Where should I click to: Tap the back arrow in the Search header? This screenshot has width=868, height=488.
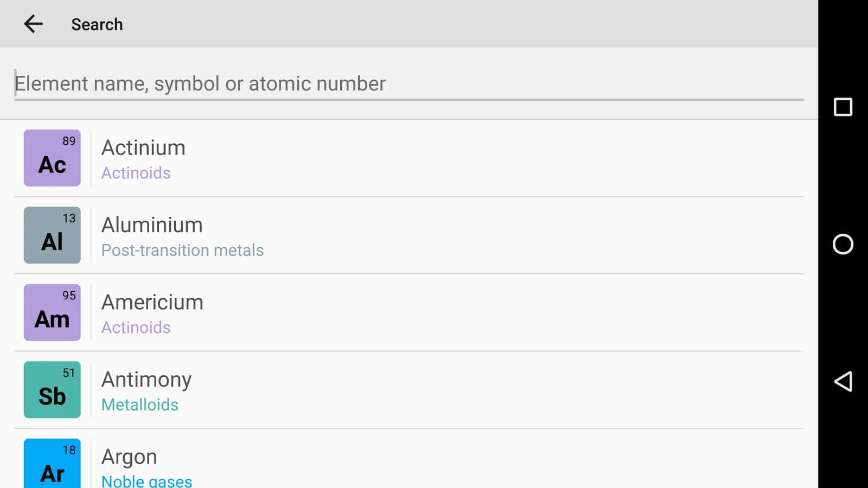tap(33, 24)
